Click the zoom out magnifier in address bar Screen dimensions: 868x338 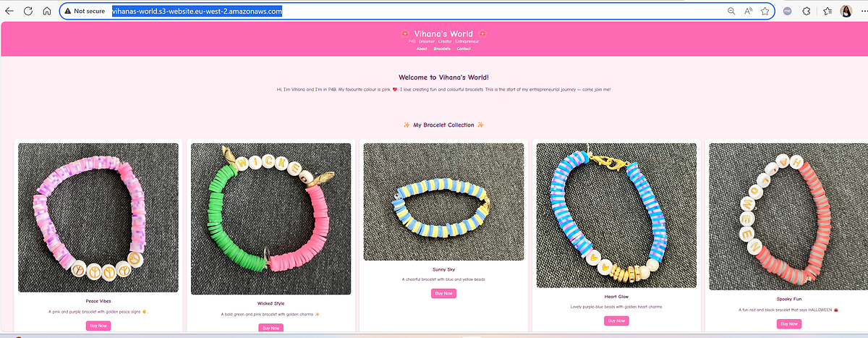click(731, 11)
